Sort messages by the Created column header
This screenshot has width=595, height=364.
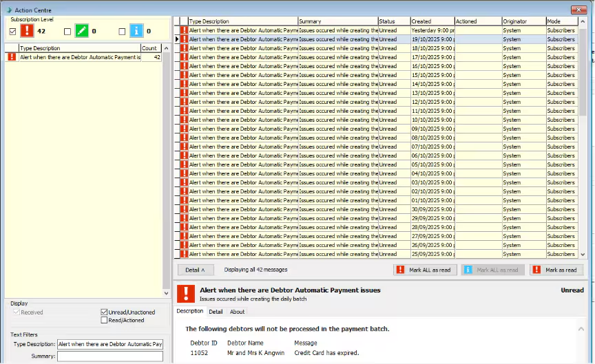(x=432, y=21)
